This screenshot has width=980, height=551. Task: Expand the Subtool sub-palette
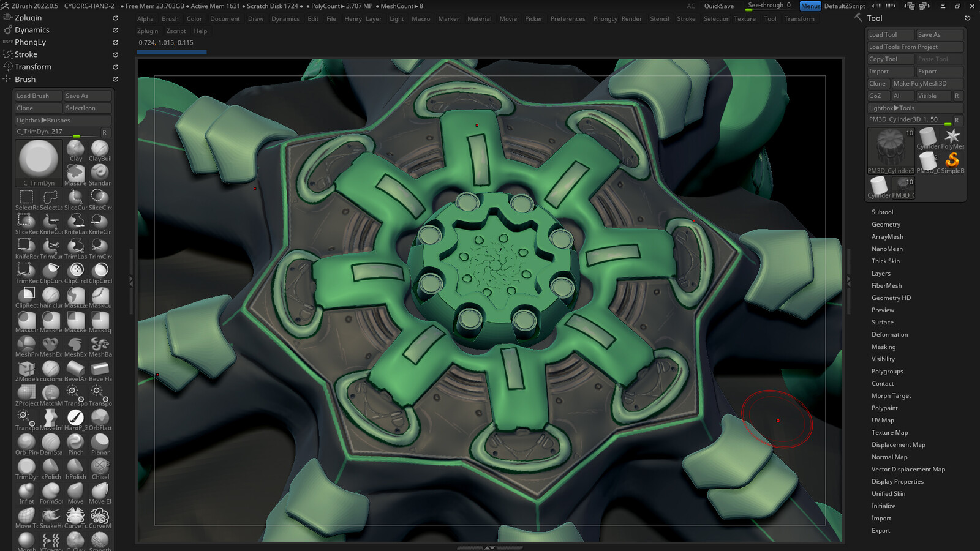point(882,212)
